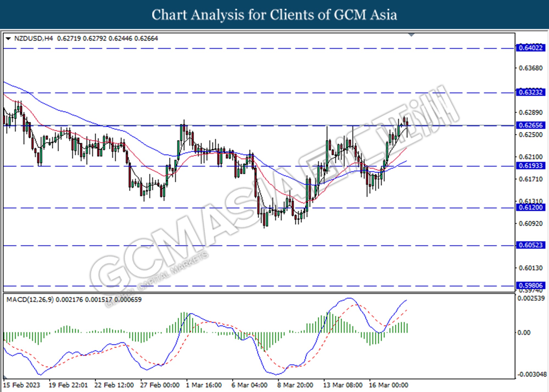Click the chart shift triangle marker
The height and width of the screenshot is (392, 549).
411,35
